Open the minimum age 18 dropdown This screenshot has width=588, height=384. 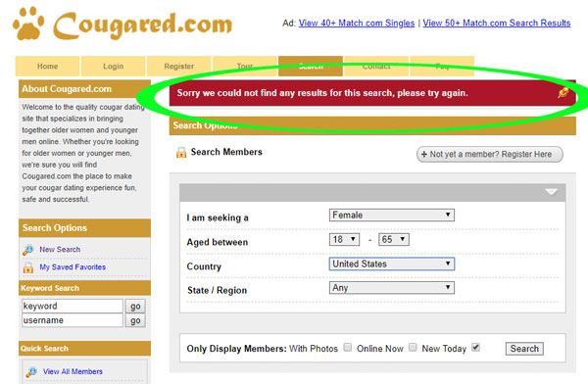[x=344, y=239]
